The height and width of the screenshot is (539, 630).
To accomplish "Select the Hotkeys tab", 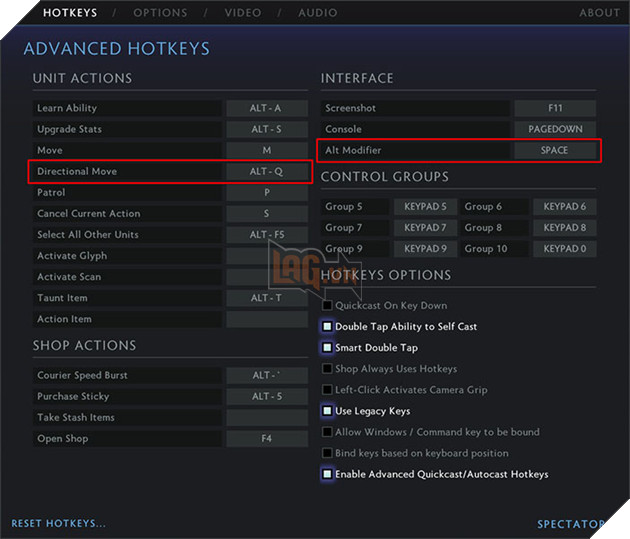I will (x=70, y=13).
